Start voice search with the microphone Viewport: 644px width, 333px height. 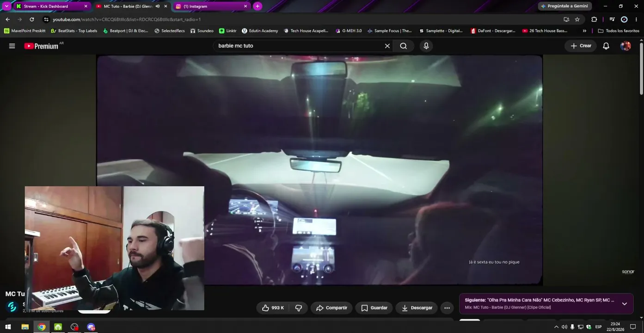click(x=426, y=46)
